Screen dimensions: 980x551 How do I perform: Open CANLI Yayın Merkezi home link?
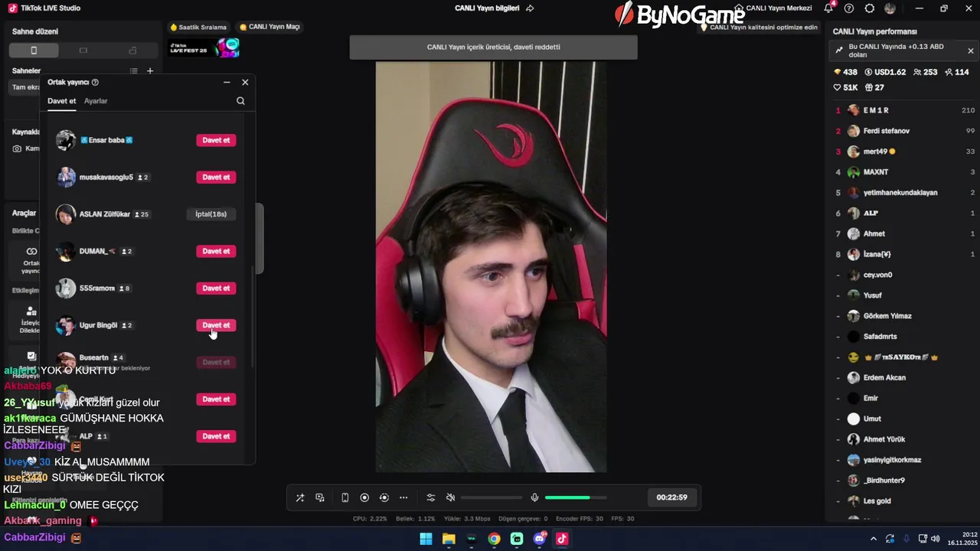[x=773, y=8]
